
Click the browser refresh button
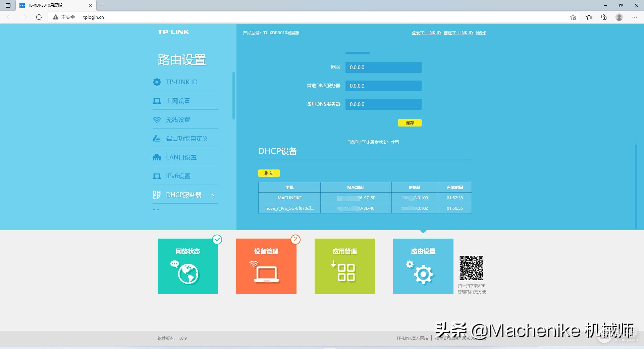(39, 17)
